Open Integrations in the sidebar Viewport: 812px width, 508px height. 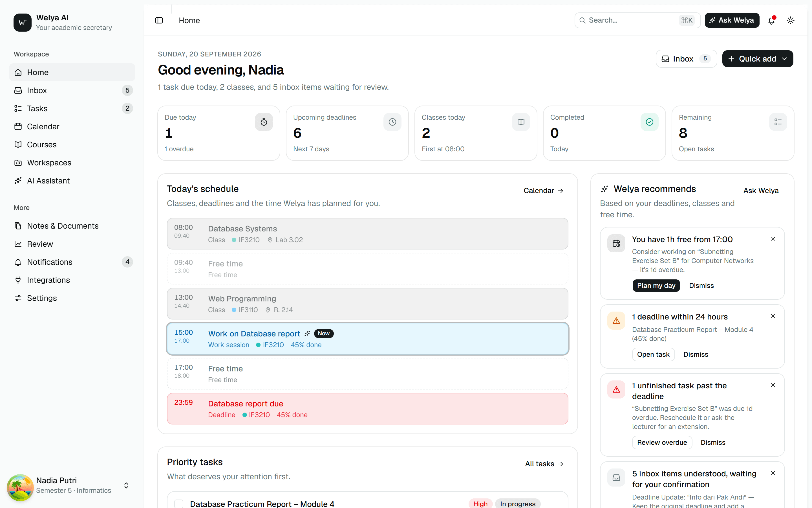pos(72,280)
